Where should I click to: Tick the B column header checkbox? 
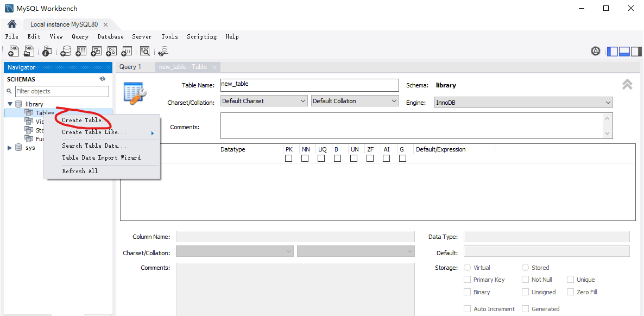337,158
